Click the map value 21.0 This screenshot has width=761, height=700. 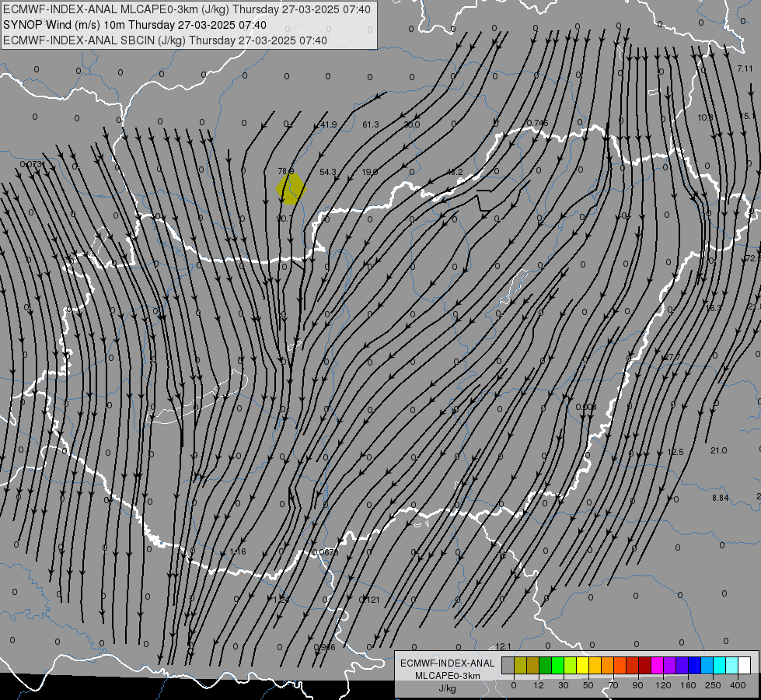719,451
